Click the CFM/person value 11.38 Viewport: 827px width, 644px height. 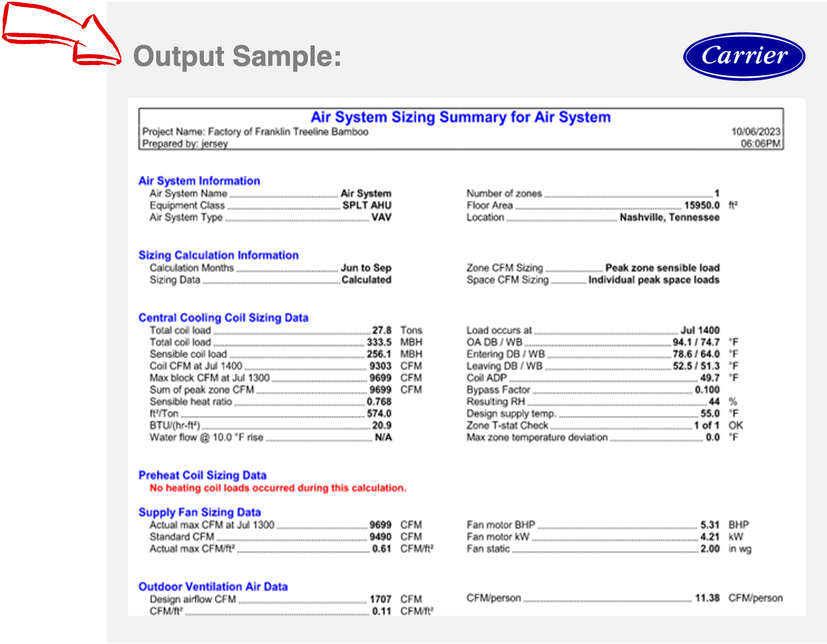(x=707, y=598)
